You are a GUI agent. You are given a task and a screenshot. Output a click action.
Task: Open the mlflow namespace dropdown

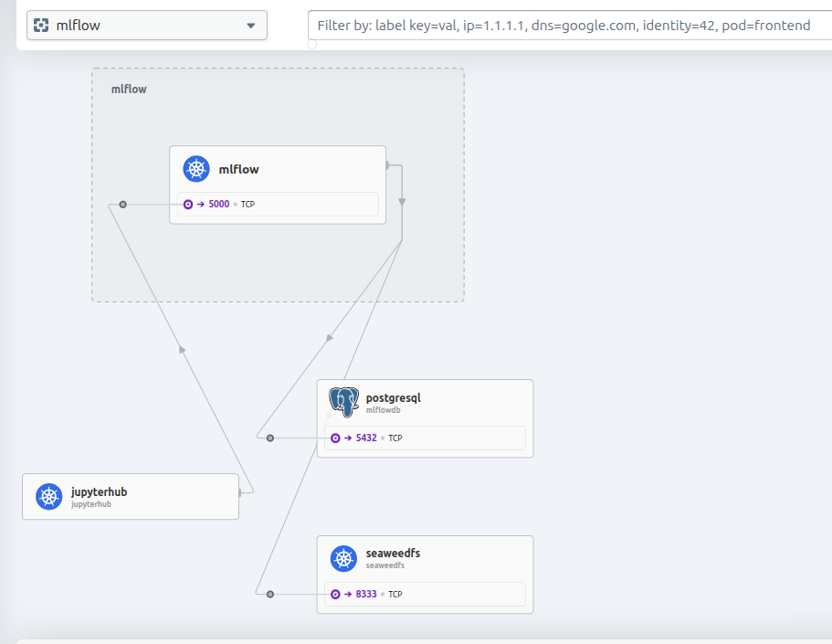pyautogui.click(x=146, y=25)
